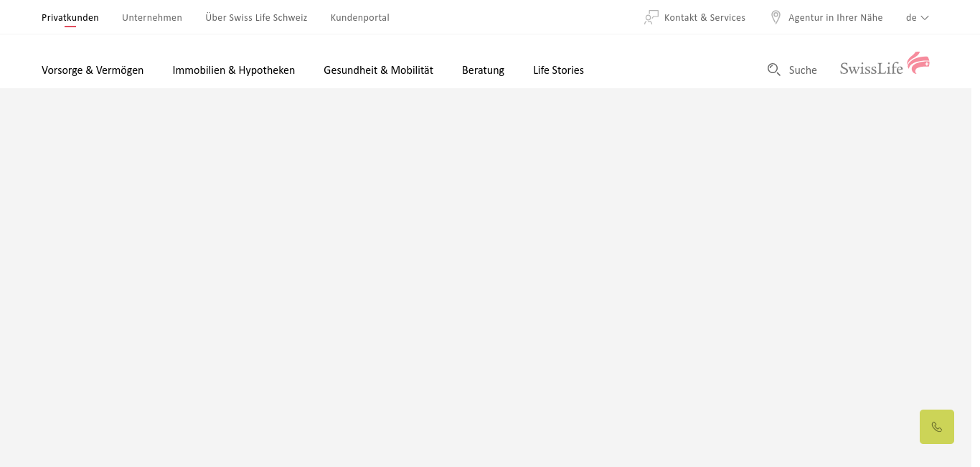Click the 'Agentur in Ihrer Nähe' text
The width and height of the screenshot is (980, 467).
point(835,18)
